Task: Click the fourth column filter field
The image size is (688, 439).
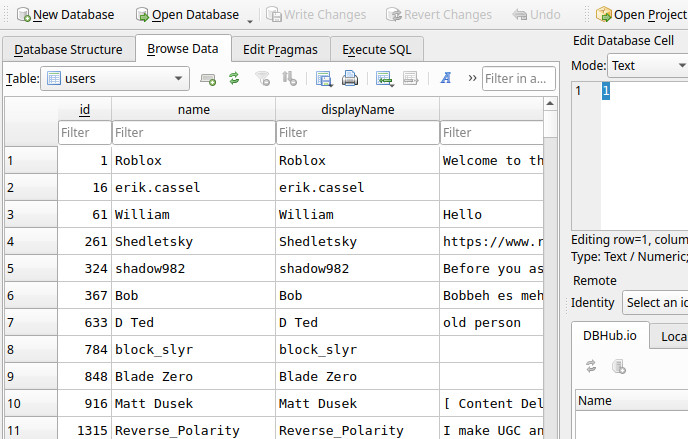Action: coord(492,132)
